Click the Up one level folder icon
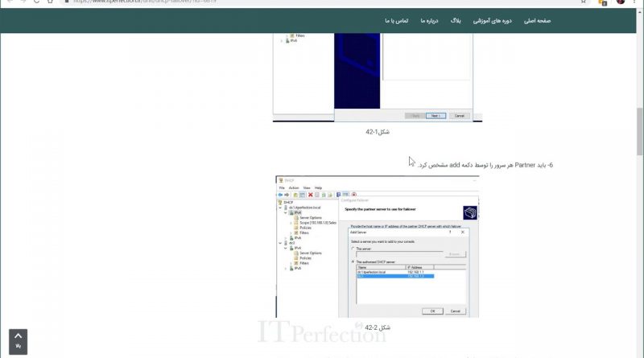644x358 pixels. click(295, 195)
